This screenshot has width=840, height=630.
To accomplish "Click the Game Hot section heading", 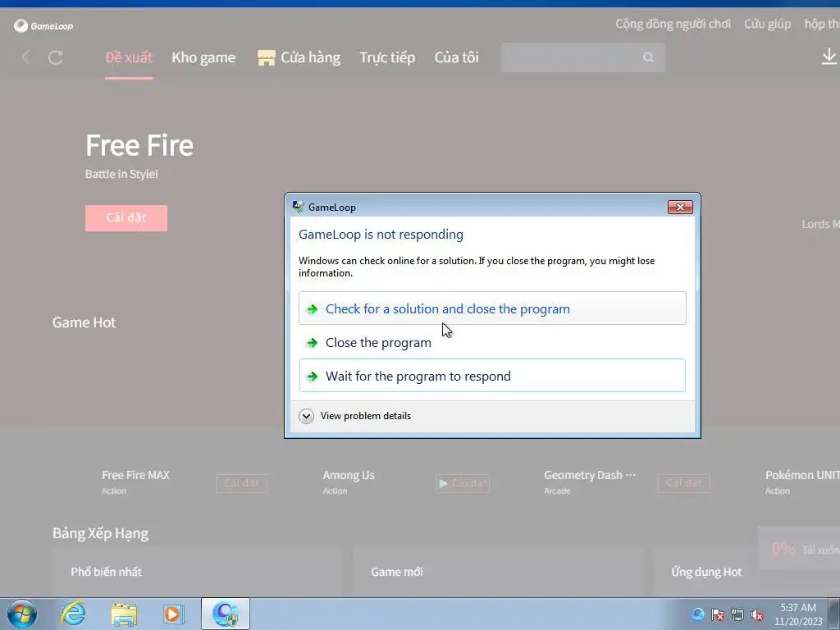I will [x=84, y=322].
